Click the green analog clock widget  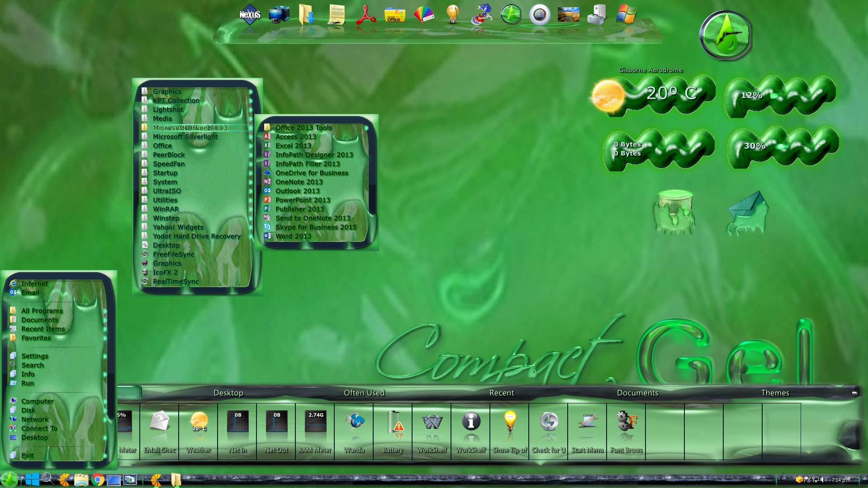(x=726, y=35)
